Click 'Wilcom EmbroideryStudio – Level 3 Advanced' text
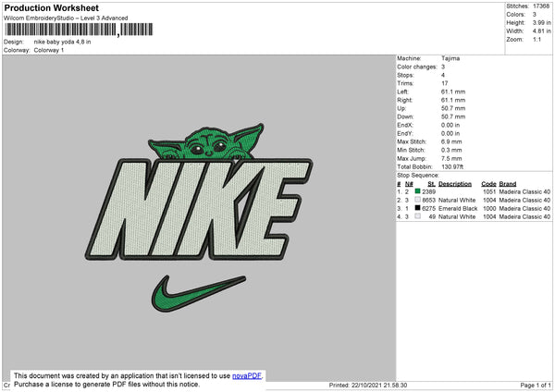Screen dimensions: 555x392 [66, 18]
